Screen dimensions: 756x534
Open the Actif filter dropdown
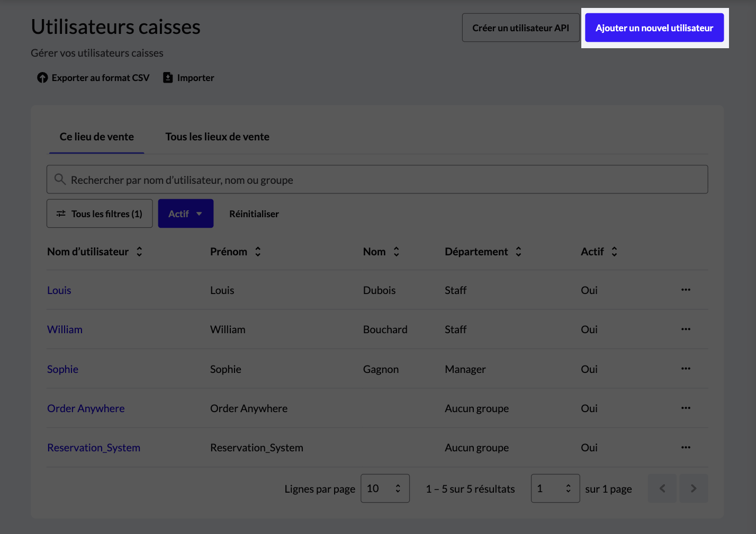186,213
